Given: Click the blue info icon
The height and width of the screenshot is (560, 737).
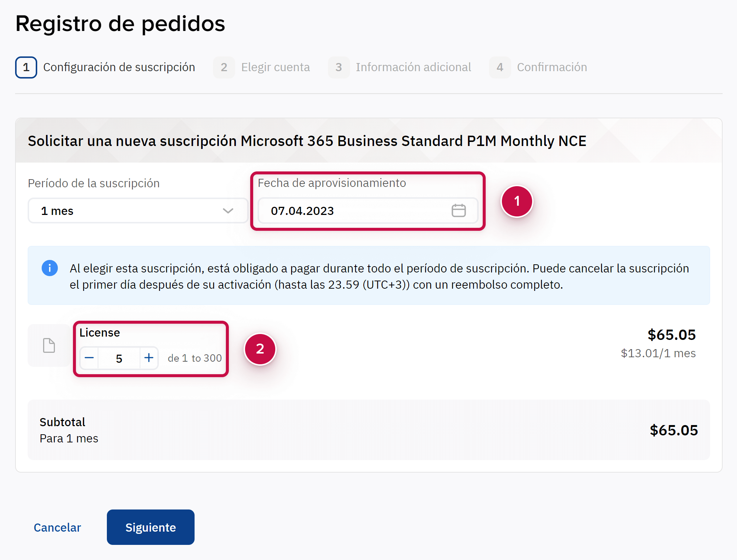Looking at the screenshot, I should tap(50, 268).
